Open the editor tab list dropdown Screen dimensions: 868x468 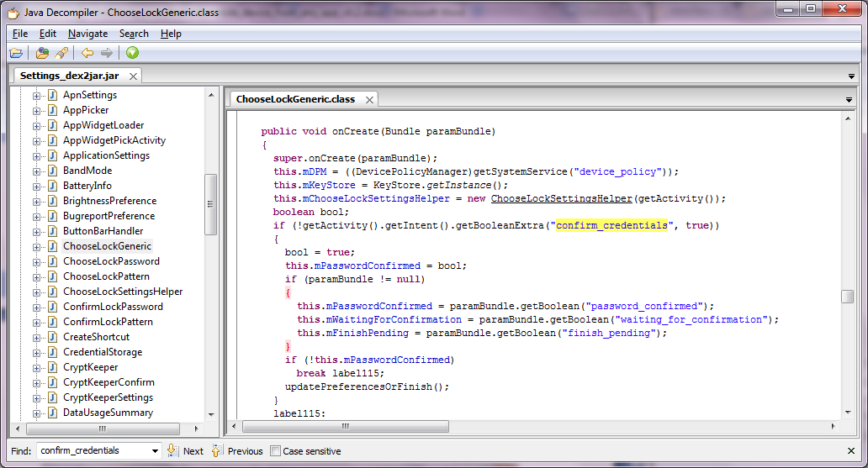pyautogui.click(x=849, y=100)
